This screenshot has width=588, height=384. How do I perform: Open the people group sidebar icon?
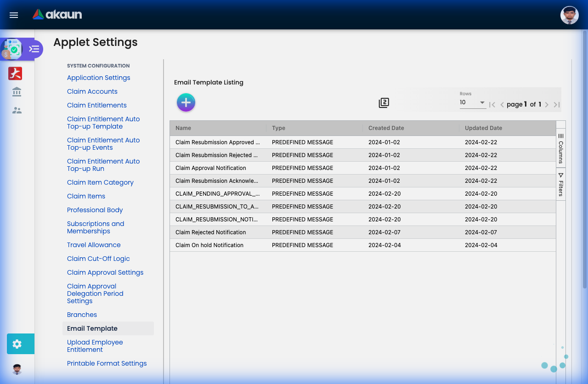pyautogui.click(x=17, y=110)
